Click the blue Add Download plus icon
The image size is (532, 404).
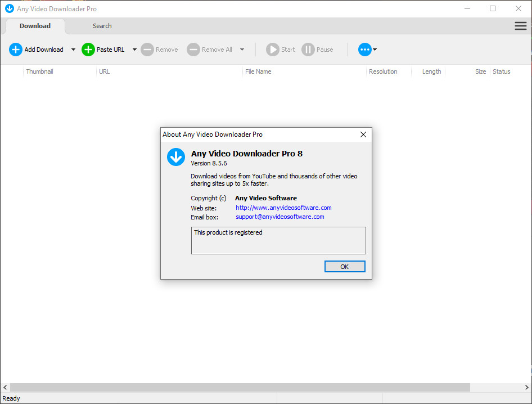[x=16, y=50]
